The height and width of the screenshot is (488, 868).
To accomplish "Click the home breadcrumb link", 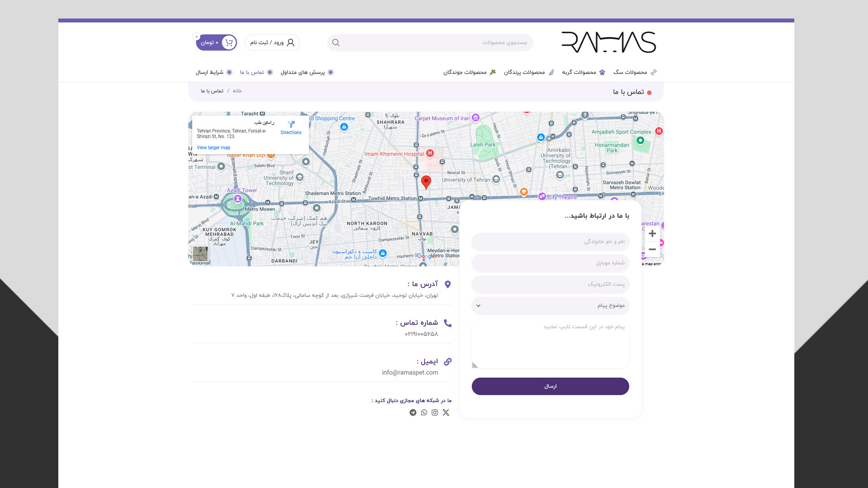I will (237, 91).
